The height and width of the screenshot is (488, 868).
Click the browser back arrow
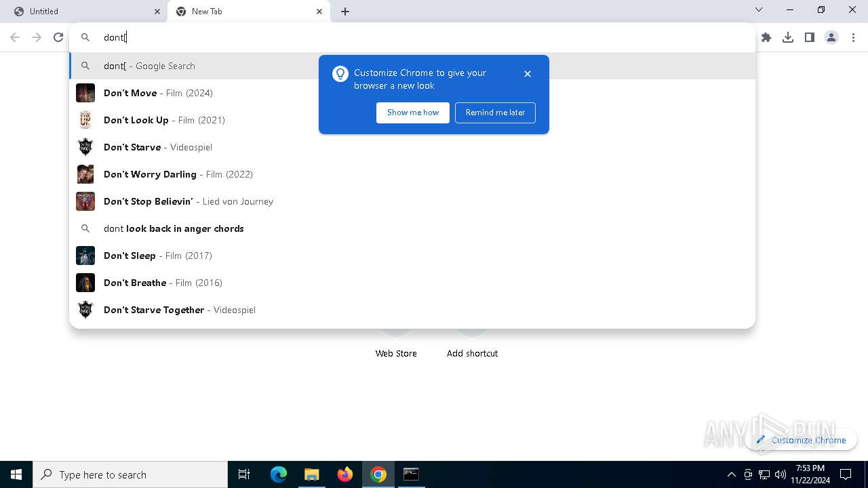click(15, 37)
